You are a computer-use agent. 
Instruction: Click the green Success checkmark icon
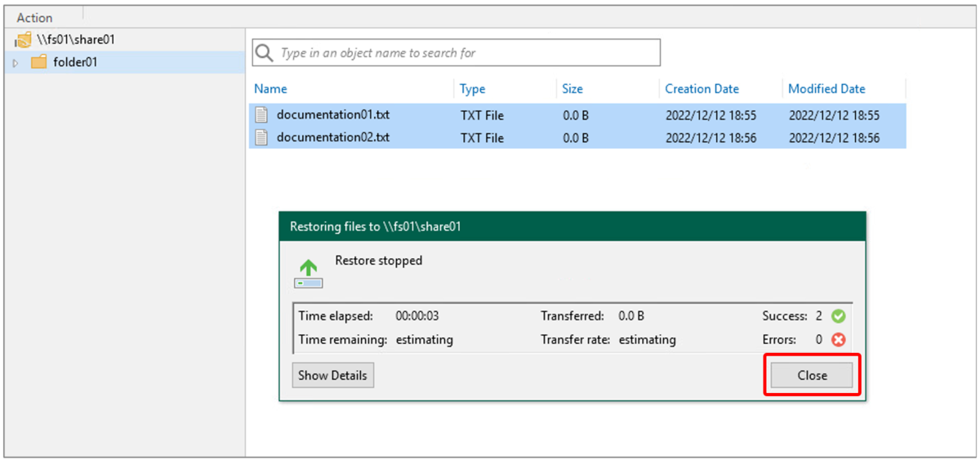pyautogui.click(x=838, y=316)
